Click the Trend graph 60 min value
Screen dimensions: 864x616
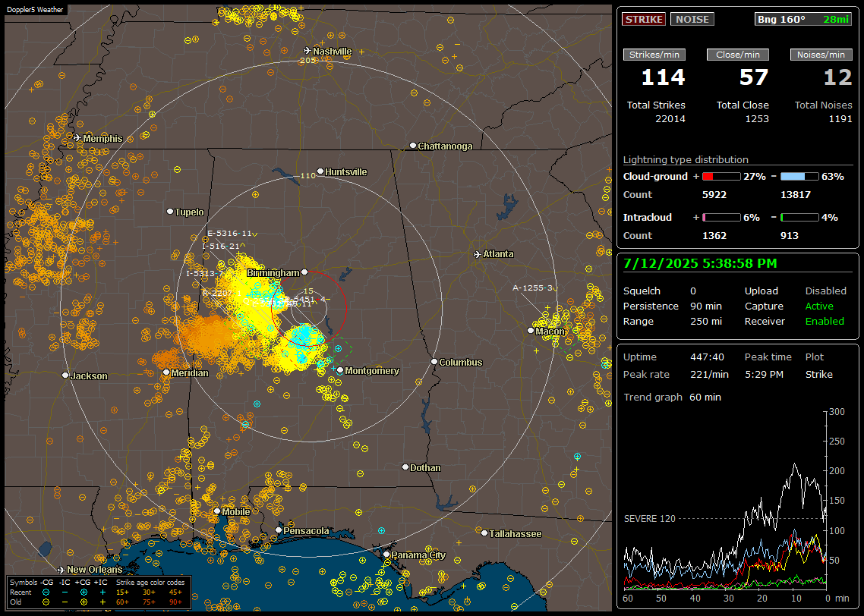pyautogui.click(x=705, y=397)
